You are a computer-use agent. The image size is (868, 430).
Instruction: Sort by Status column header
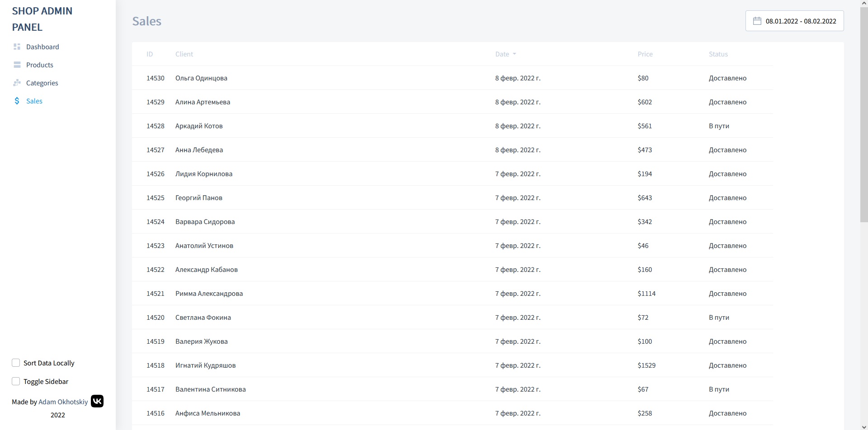[x=718, y=54]
